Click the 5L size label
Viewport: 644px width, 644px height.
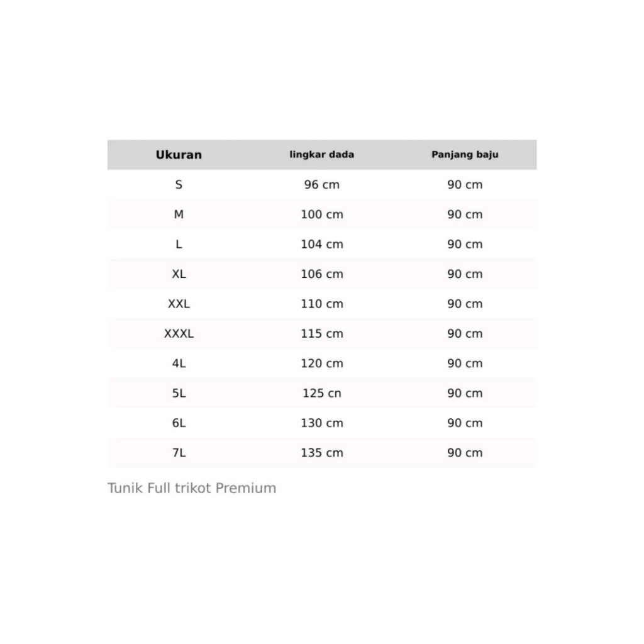pos(179,393)
